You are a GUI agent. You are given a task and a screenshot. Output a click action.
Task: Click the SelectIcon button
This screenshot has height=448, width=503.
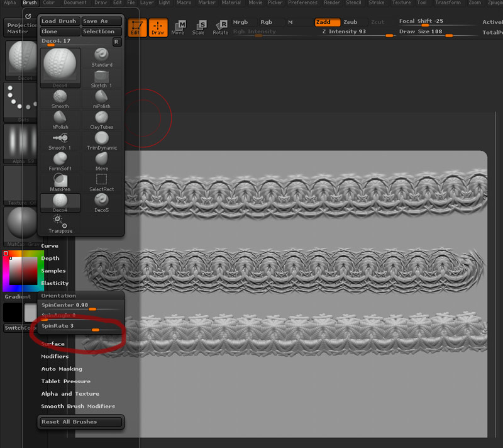pyautogui.click(x=101, y=31)
